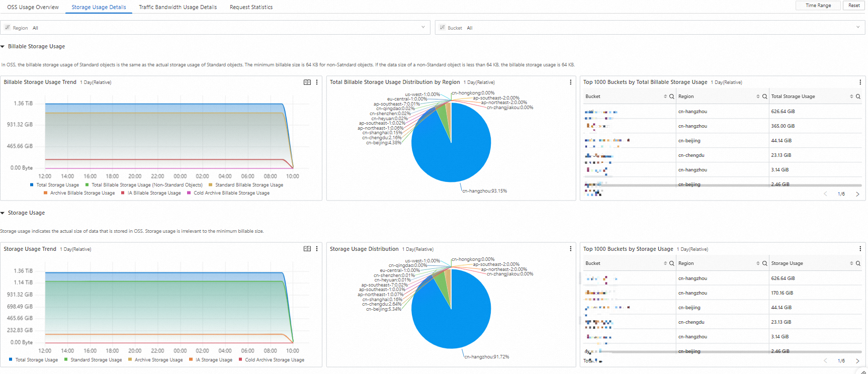Toggle Cold Archive Storage Usage legend
Screen dimensions: 868x374
(272, 360)
